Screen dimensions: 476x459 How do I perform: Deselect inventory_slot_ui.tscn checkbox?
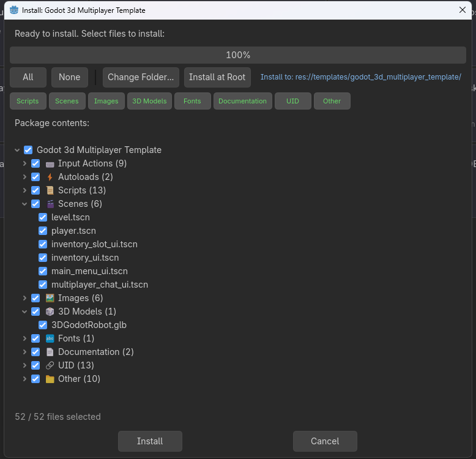[x=43, y=244]
